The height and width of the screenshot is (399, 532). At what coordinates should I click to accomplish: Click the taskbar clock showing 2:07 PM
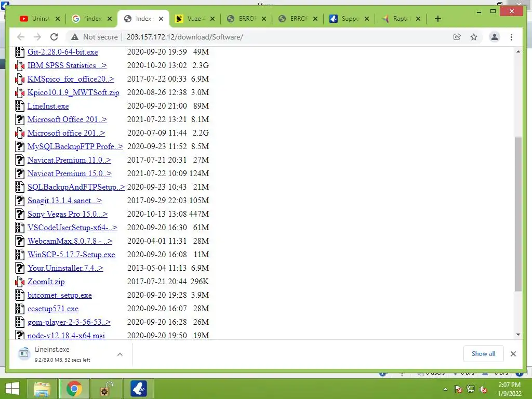tap(509, 389)
